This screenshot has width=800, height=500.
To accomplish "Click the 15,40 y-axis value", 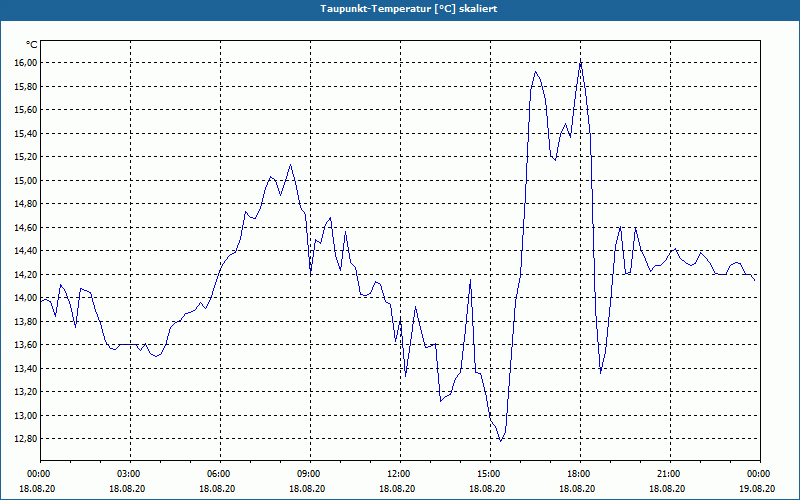I will point(25,133).
